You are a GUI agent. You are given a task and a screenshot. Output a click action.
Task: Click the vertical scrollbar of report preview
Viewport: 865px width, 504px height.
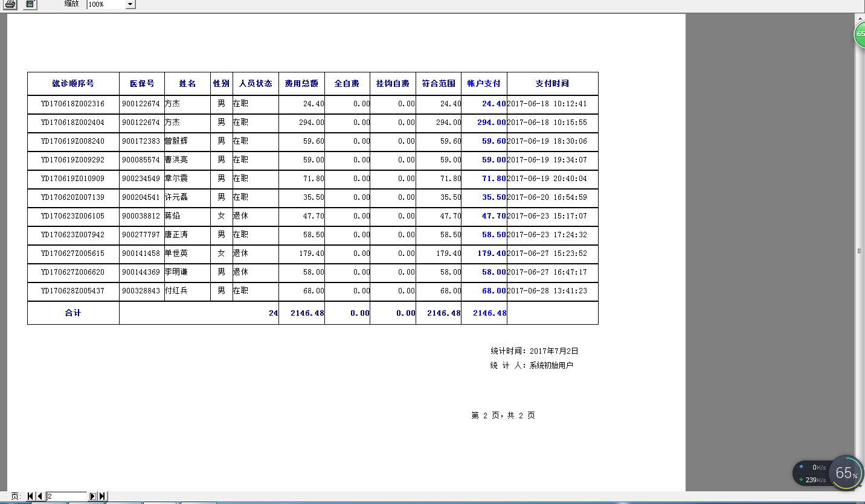pos(860,250)
